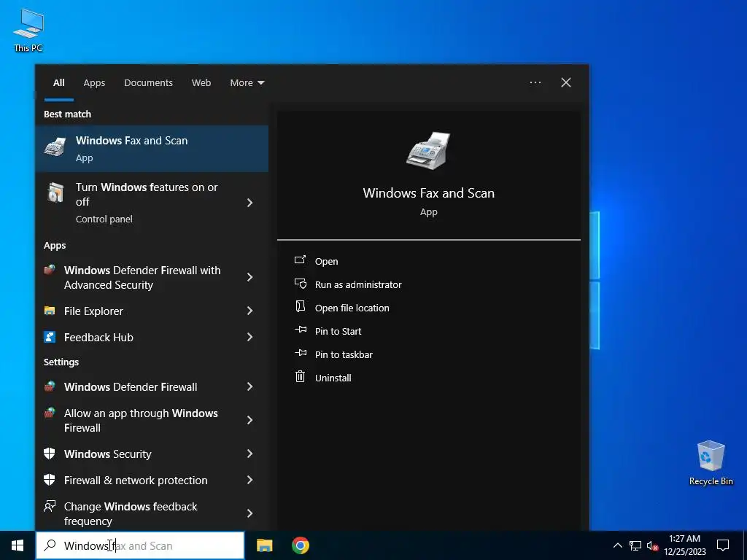Click the Run as administrator shield icon
The image size is (747, 560).
click(300, 284)
